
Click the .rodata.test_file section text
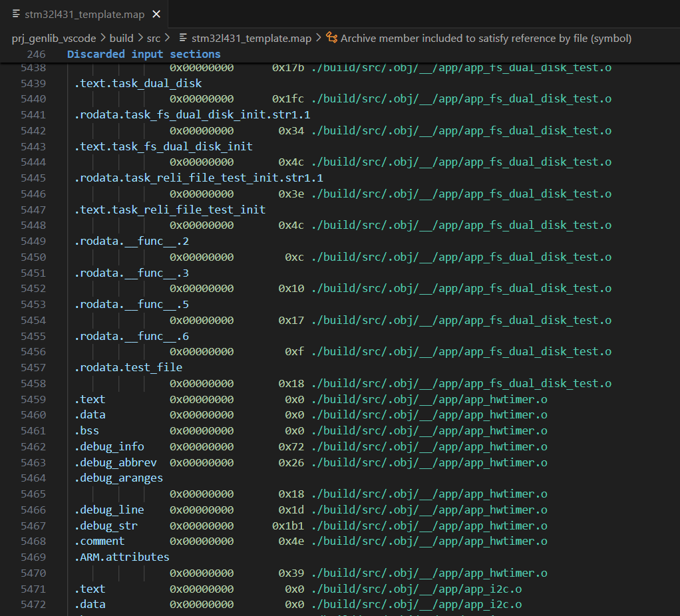[x=128, y=367]
